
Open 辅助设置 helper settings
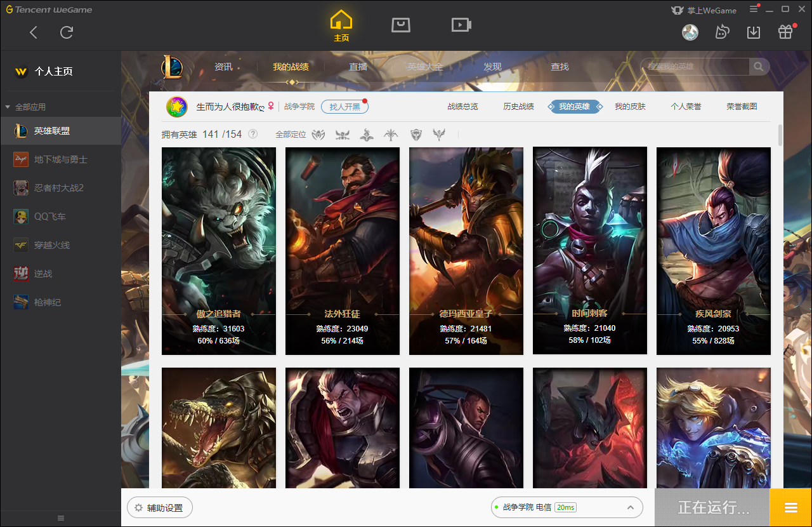[x=159, y=508]
